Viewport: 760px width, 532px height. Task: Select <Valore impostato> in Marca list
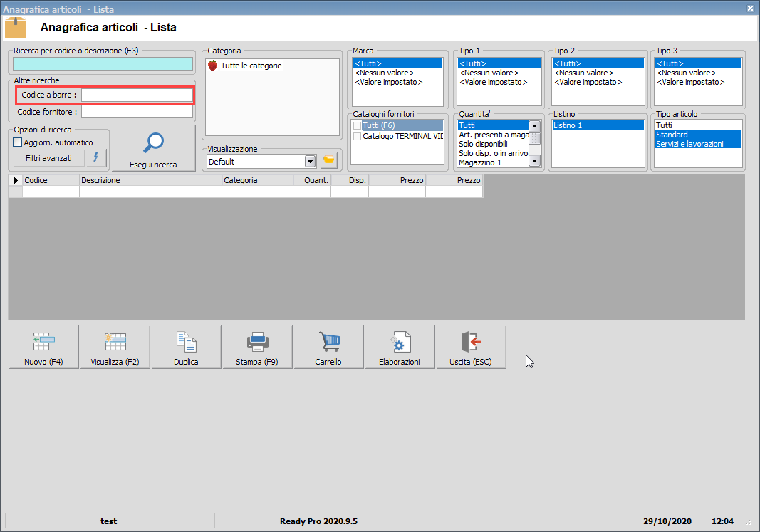[397, 82]
